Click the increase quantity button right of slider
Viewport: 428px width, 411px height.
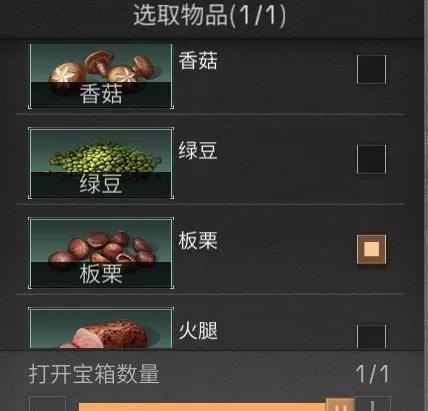[x=372, y=404]
